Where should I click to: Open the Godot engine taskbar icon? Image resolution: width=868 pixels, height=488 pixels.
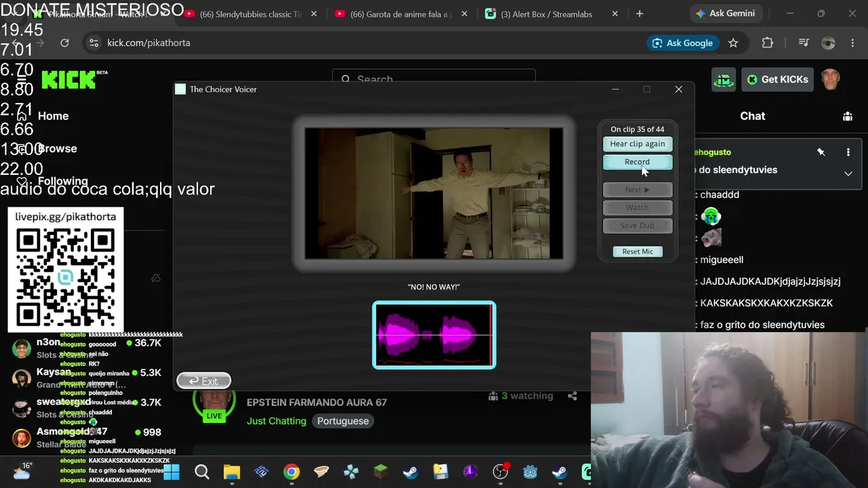[x=530, y=472]
